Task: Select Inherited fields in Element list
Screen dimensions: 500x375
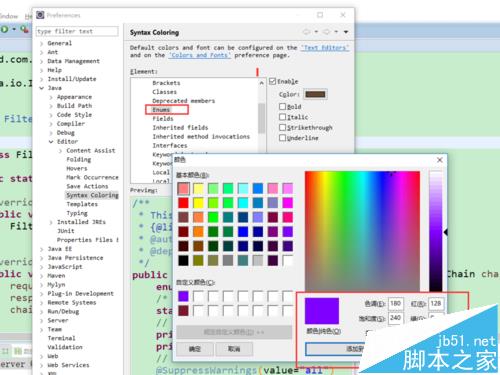Action: tap(180, 127)
